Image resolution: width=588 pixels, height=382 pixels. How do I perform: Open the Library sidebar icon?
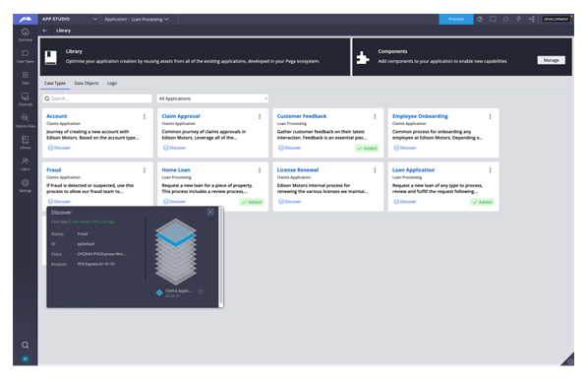(26, 143)
